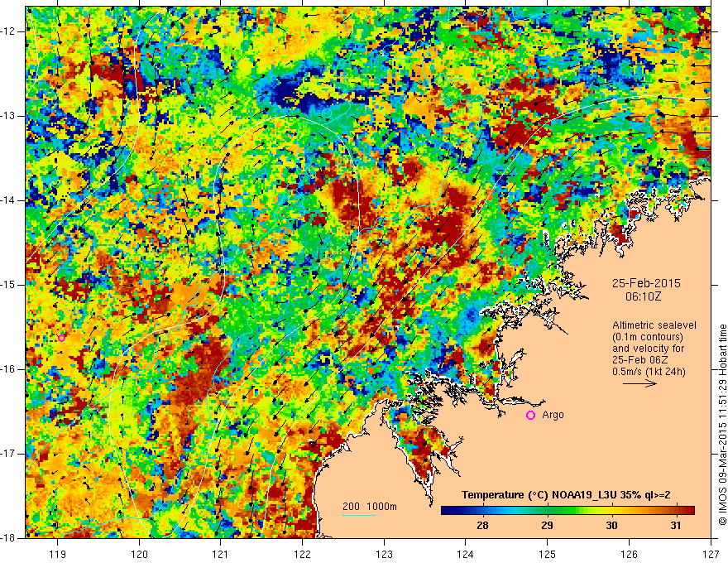Click latitude axis label '-15'
Screen dimensions: 728x563
[8, 285]
